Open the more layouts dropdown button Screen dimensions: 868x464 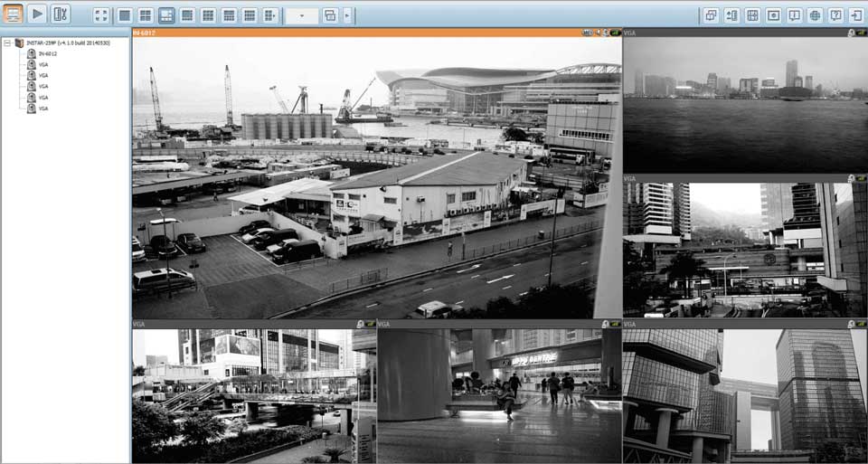coord(270,15)
